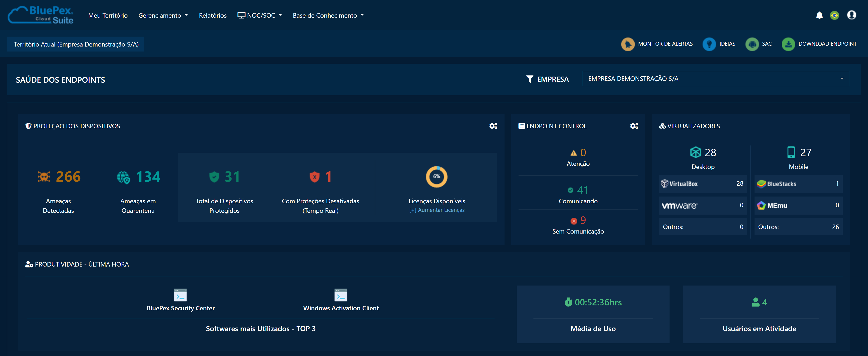Click the 6% licenses donut chart
Screen dimensions: 868x356
[x=436, y=177]
